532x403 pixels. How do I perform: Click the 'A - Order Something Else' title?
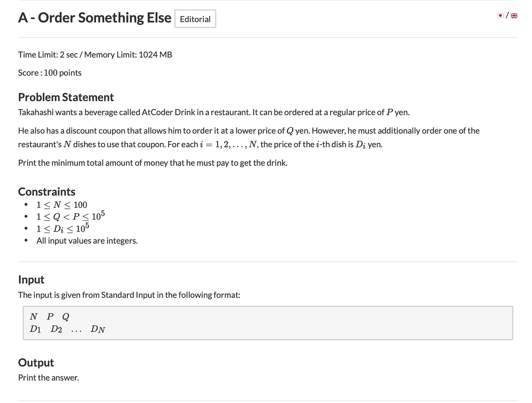[95, 18]
